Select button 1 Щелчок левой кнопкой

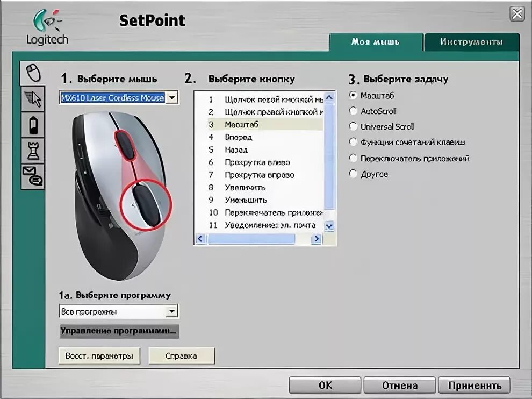coord(265,99)
